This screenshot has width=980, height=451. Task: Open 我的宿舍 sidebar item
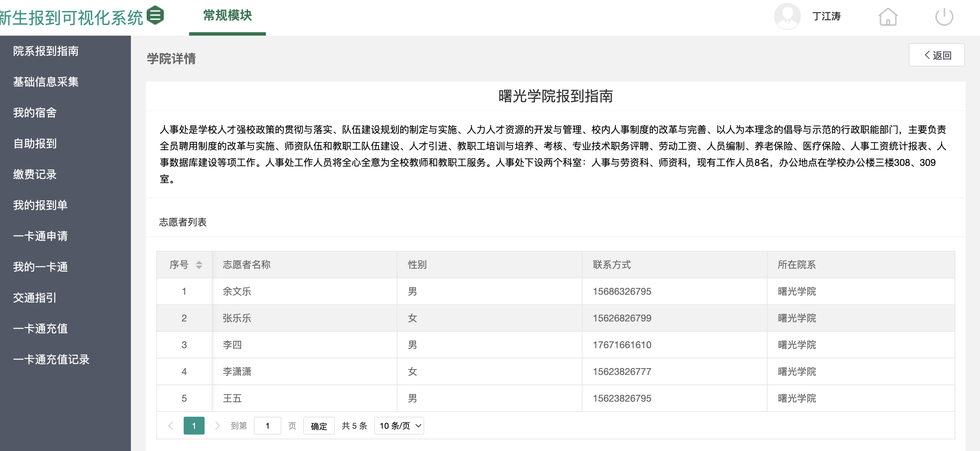tap(35, 113)
